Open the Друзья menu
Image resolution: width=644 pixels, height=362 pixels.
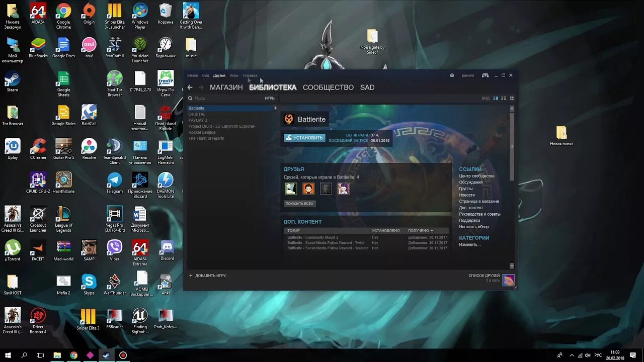(219, 75)
